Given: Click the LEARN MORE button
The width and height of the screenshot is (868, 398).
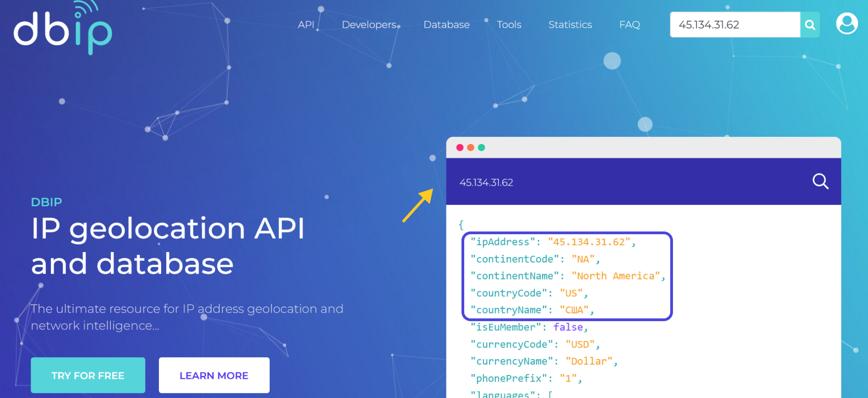Looking at the screenshot, I should tap(214, 375).
